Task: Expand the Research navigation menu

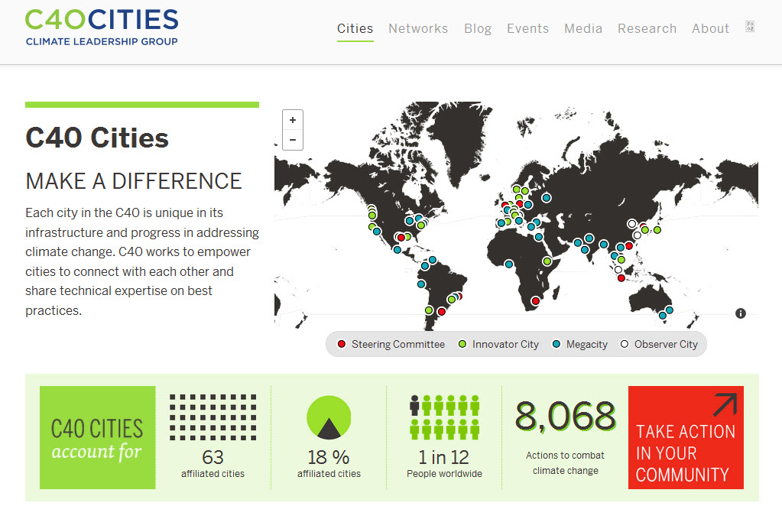Action: click(x=647, y=28)
